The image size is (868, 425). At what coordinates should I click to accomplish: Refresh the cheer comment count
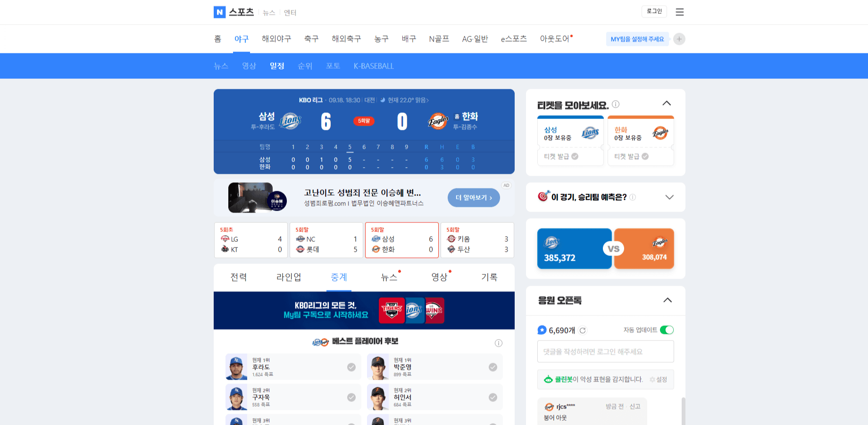pos(583,331)
